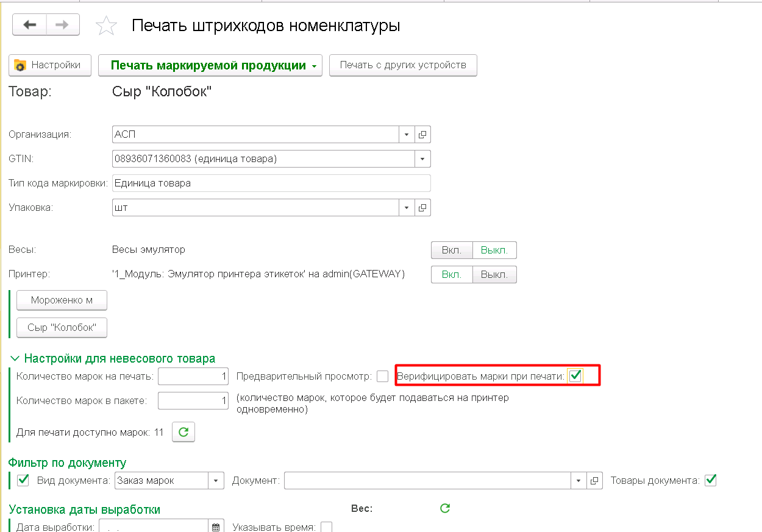Refresh available marks count
The width and height of the screenshot is (762, 532).
[x=183, y=433]
